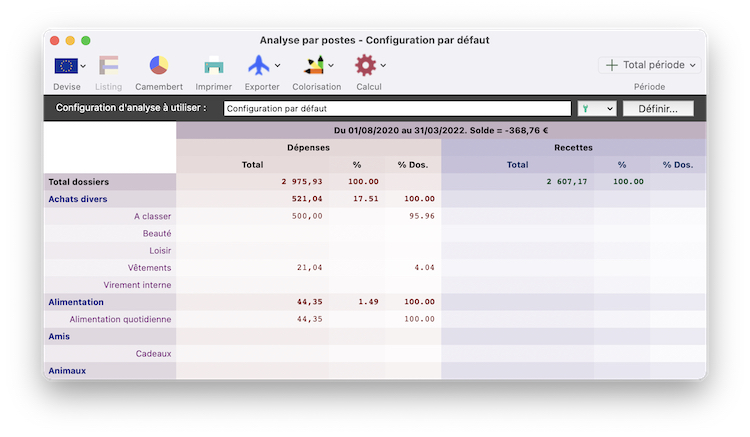Click the Total header under Dépenses

click(x=253, y=165)
